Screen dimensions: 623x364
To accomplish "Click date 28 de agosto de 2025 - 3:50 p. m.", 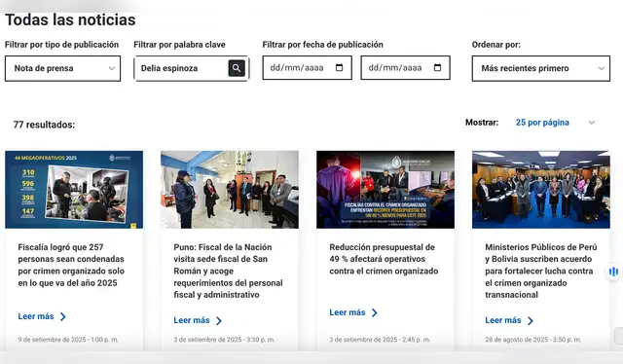I will click(x=533, y=340).
